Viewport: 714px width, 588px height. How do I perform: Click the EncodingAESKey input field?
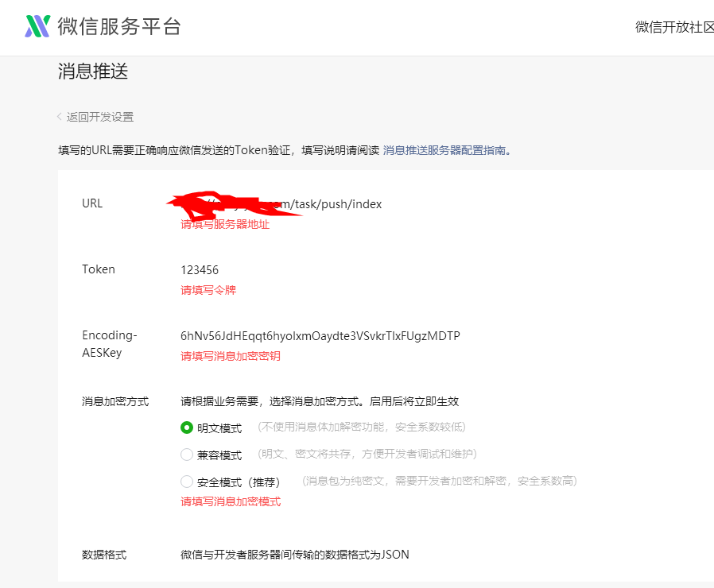320,336
